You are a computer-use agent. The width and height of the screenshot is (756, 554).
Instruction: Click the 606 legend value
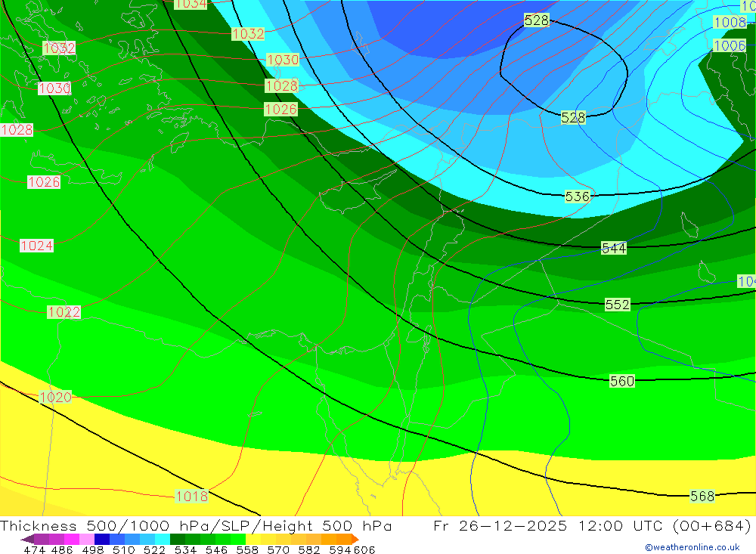tap(364, 549)
